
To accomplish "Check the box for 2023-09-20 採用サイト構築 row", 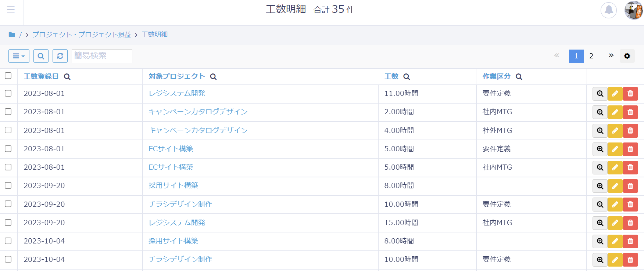I will click(x=8, y=185).
